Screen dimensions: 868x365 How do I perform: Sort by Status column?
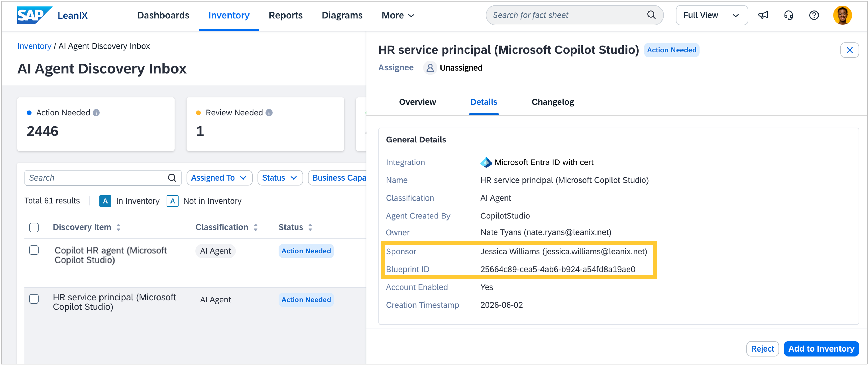(x=310, y=227)
